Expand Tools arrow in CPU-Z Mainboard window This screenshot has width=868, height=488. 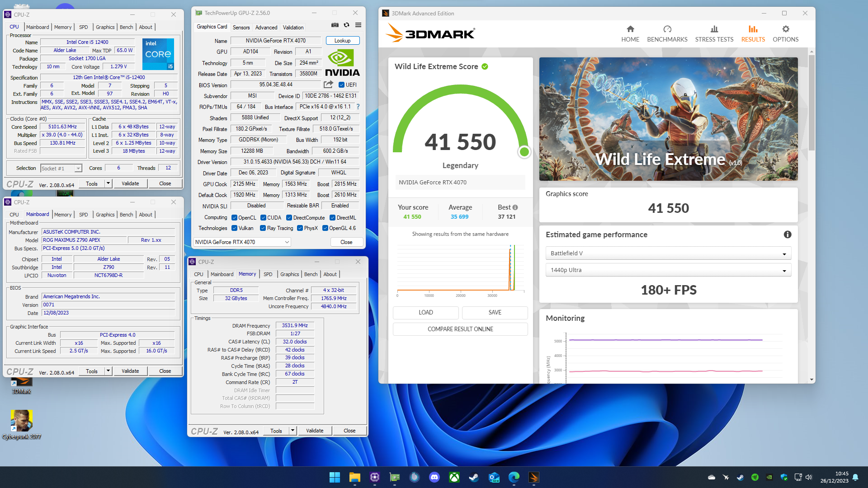click(x=108, y=371)
